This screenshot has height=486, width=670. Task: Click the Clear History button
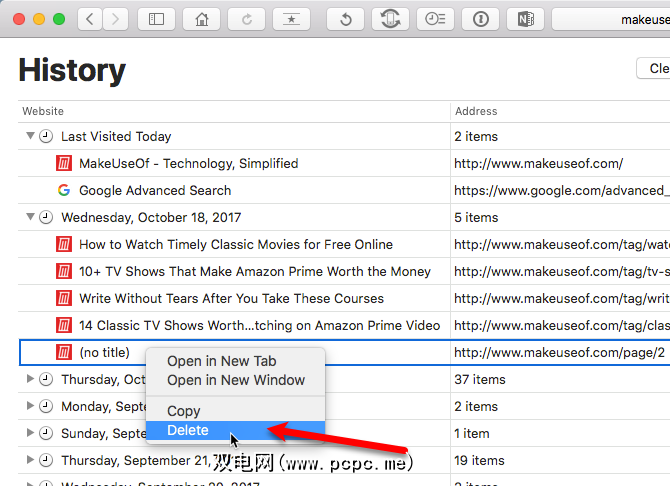[655, 69]
